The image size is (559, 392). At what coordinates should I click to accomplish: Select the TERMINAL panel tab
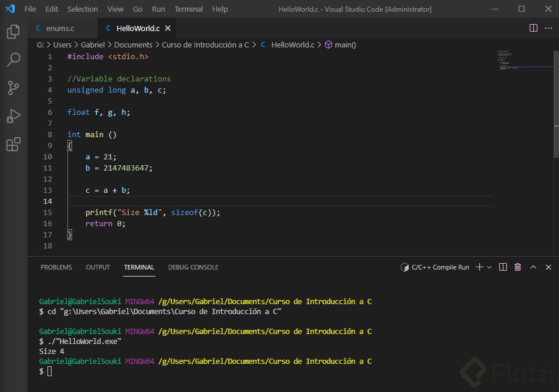click(139, 267)
